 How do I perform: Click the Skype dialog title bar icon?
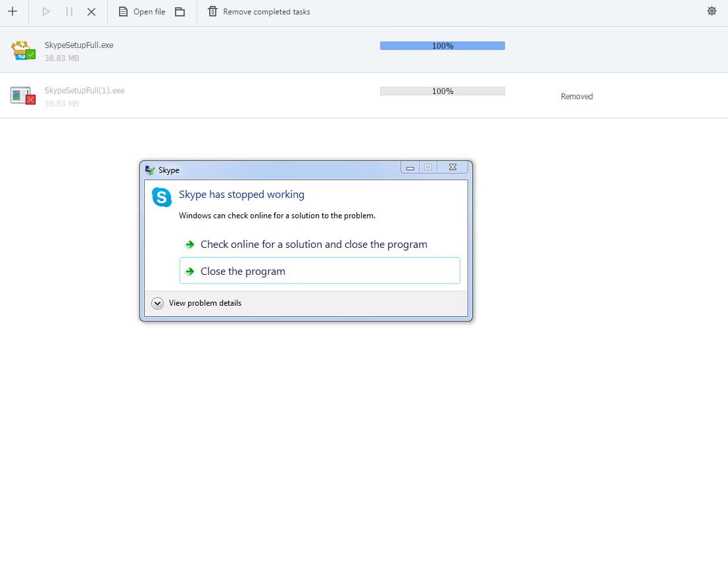click(x=150, y=170)
